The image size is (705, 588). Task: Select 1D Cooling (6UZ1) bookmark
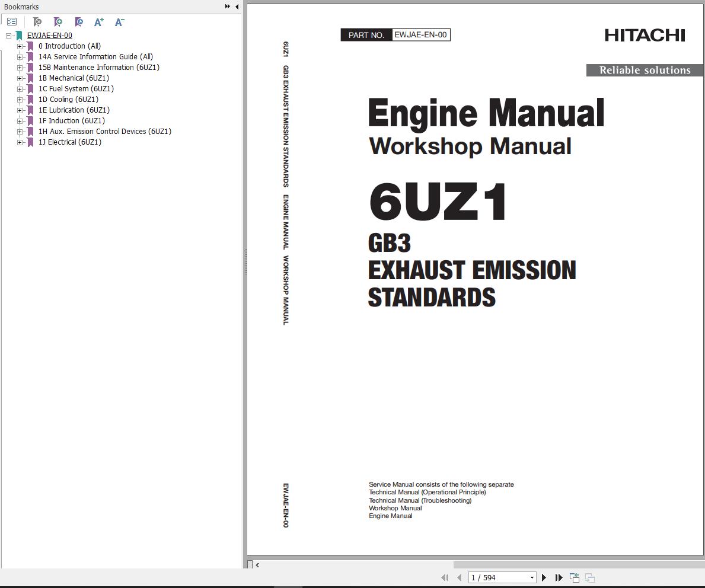68,100
